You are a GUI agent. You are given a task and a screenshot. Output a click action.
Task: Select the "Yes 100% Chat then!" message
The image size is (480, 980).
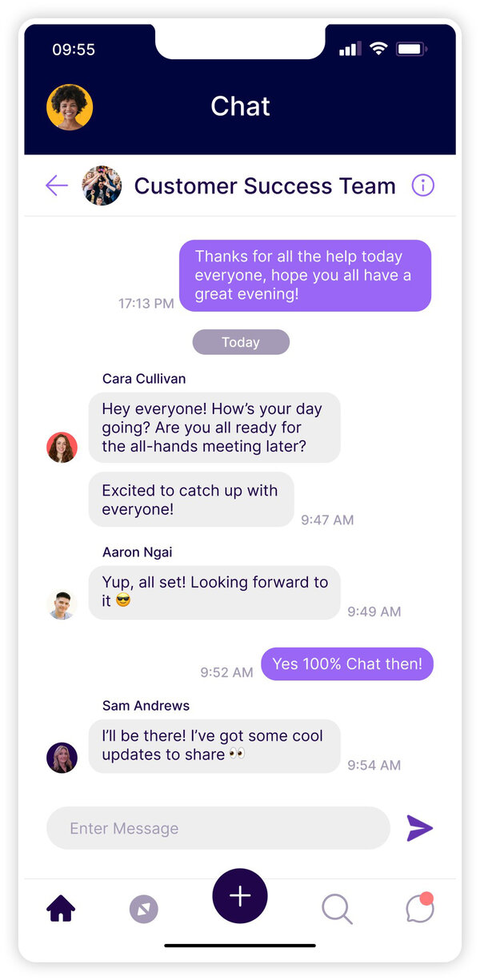tap(347, 664)
